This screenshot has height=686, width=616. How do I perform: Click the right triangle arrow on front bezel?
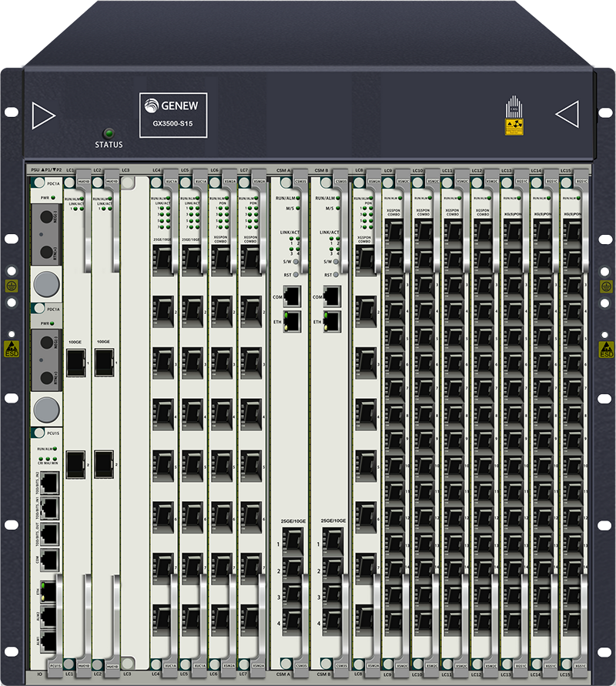pos(567,113)
